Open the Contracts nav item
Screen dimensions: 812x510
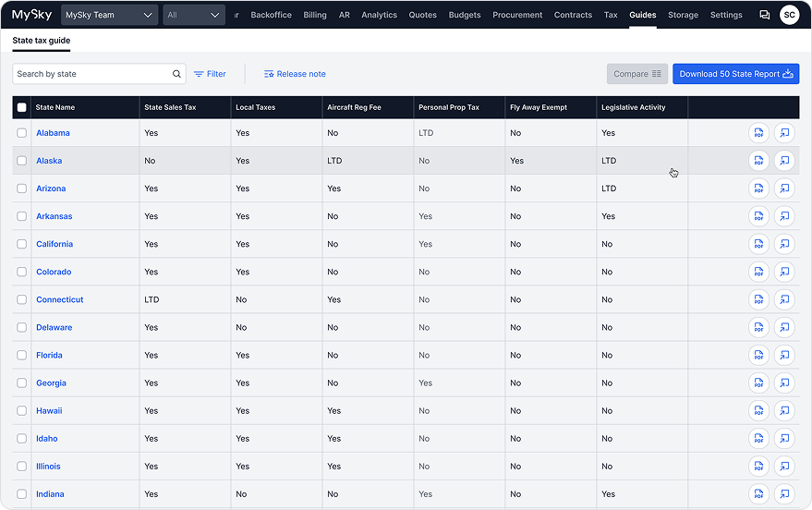click(x=573, y=15)
